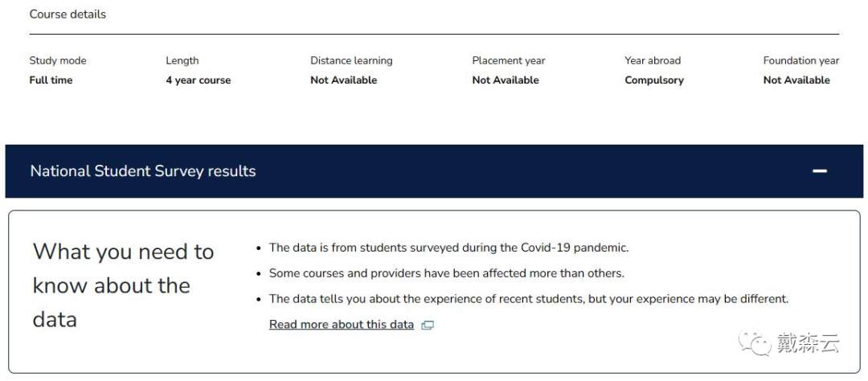Click the Foundation year label
This screenshot has width=868, height=381.
click(x=801, y=60)
